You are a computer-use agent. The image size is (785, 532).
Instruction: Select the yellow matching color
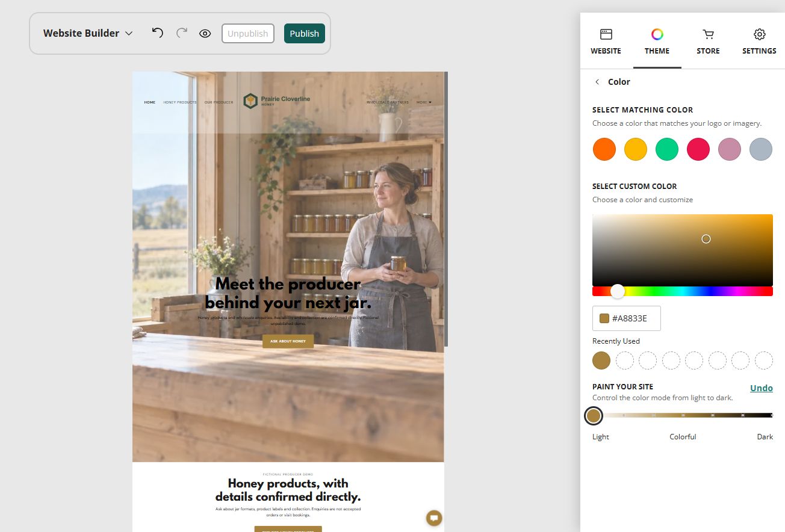click(636, 149)
